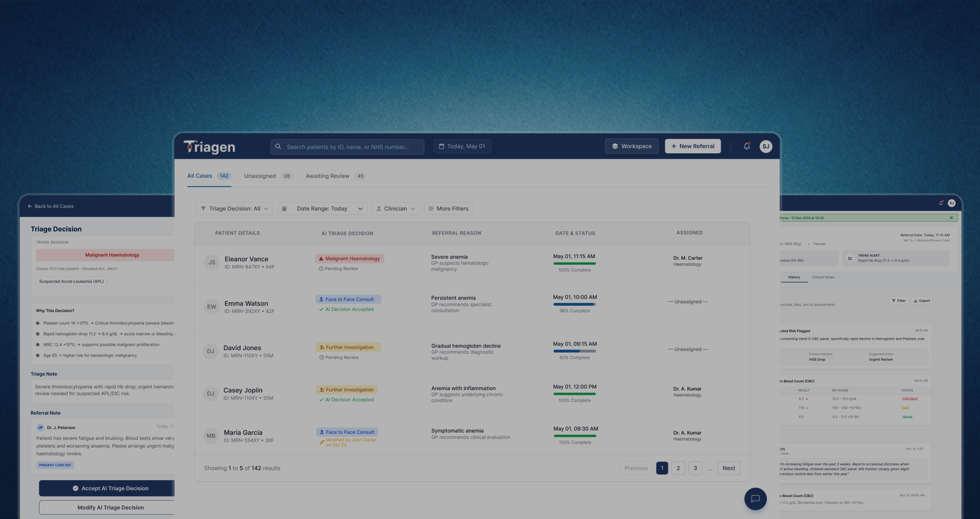Image resolution: width=980 pixels, height=519 pixels.
Task: Click the Eleanor Vance JS avatar
Action: (212, 262)
